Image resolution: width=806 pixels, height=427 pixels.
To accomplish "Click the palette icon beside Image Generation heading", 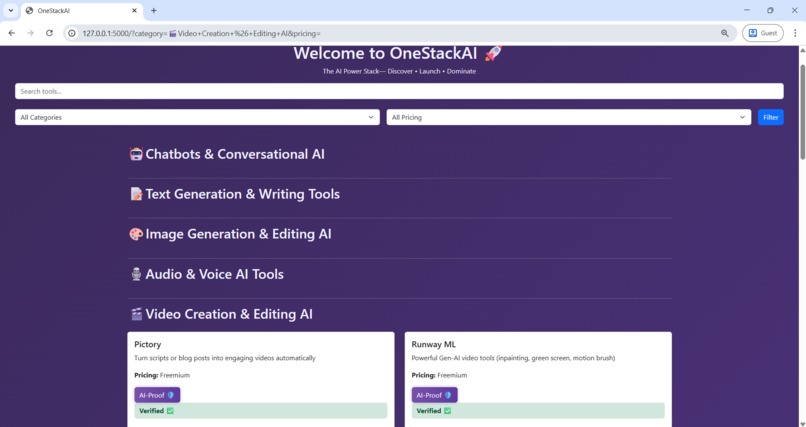I will pos(136,234).
